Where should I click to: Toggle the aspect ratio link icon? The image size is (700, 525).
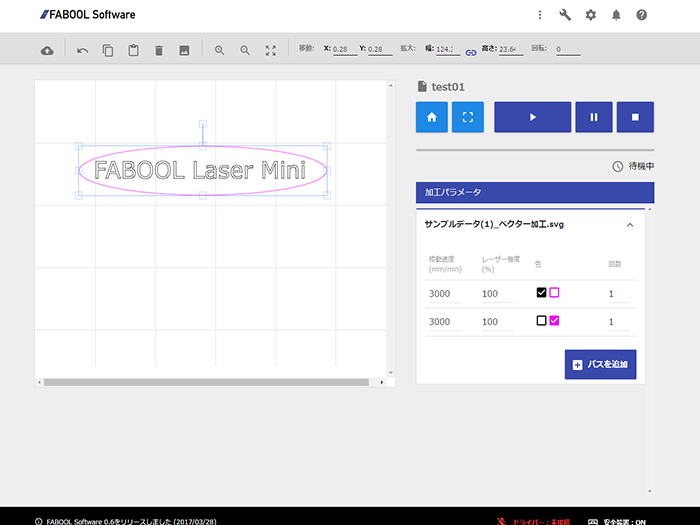[x=471, y=53]
